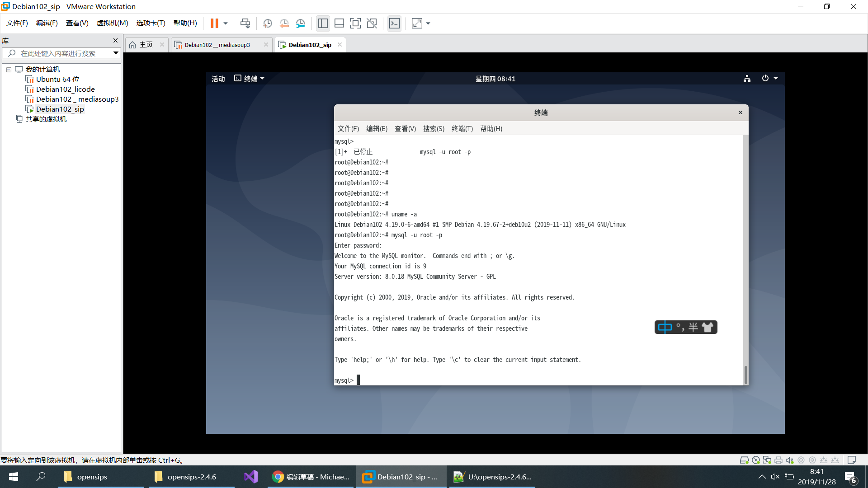Screen dimensions: 868x488
Task: Toggle the thumbnail bar view
Action: 339,23
